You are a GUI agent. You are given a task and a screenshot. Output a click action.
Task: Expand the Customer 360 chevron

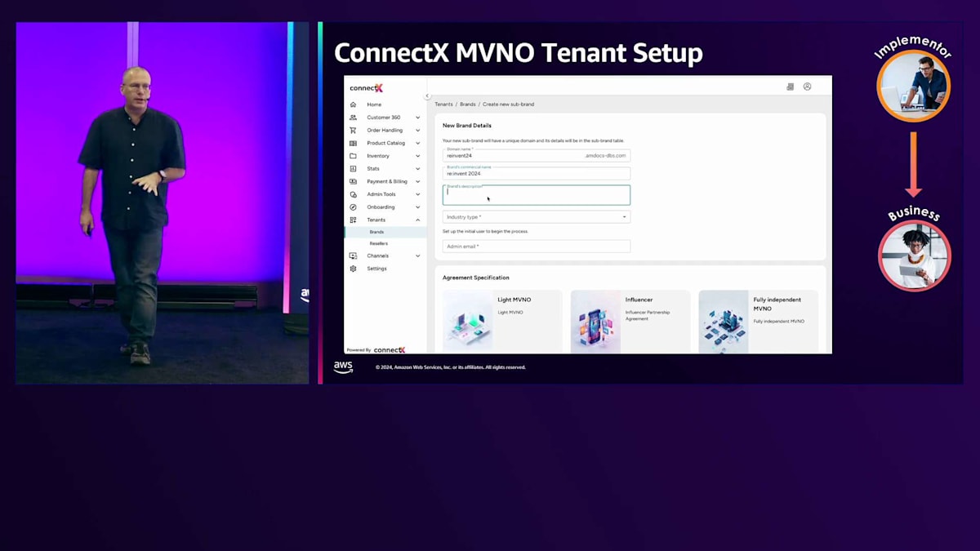[418, 118]
